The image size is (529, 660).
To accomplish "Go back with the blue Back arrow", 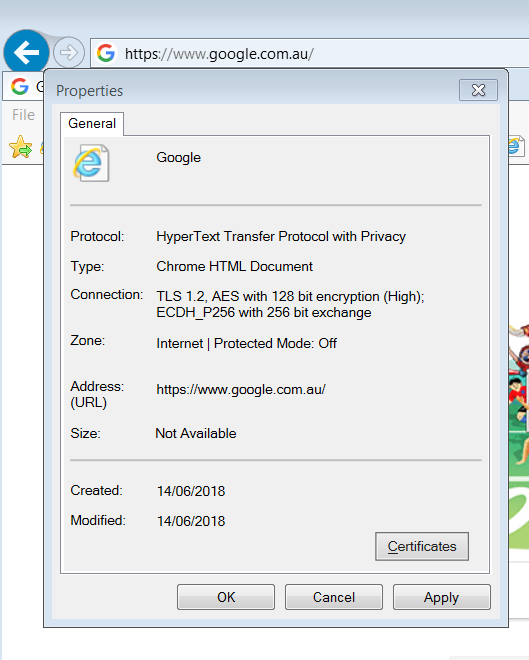I will tap(26, 52).
